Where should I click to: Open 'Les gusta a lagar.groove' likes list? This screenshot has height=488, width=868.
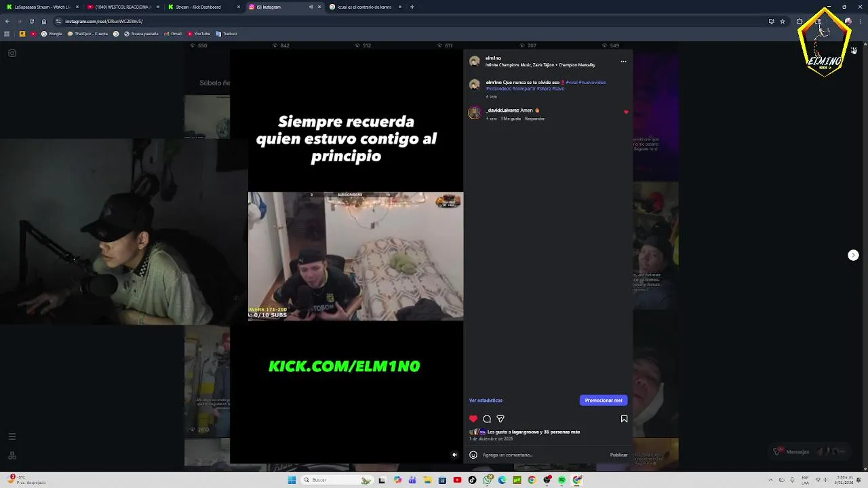[533, 432]
